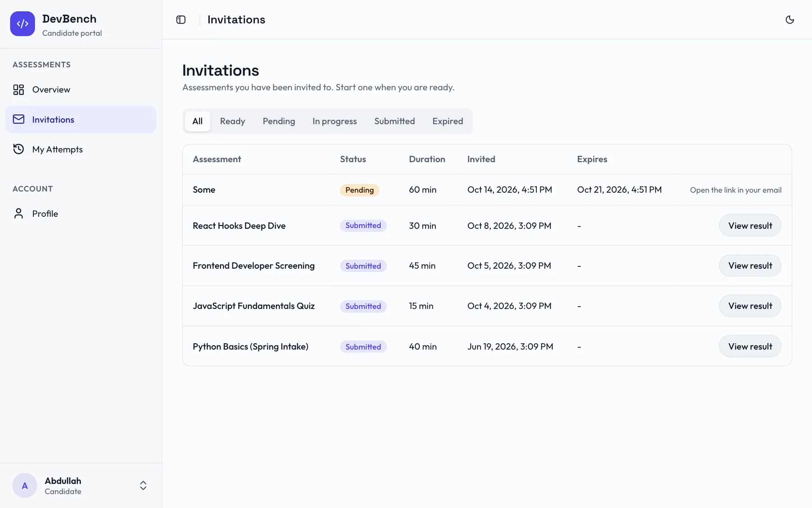
Task: Click the Status column header
Action: 353,159
